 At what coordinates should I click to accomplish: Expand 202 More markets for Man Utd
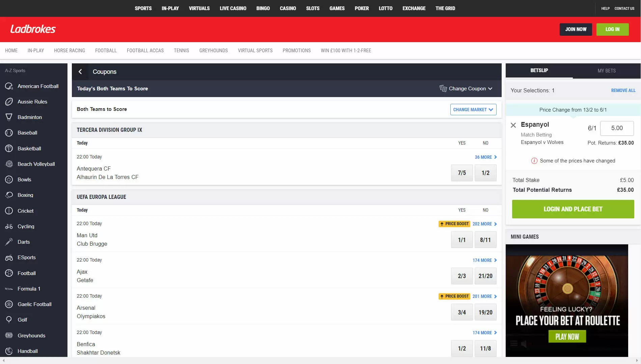coord(484,224)
